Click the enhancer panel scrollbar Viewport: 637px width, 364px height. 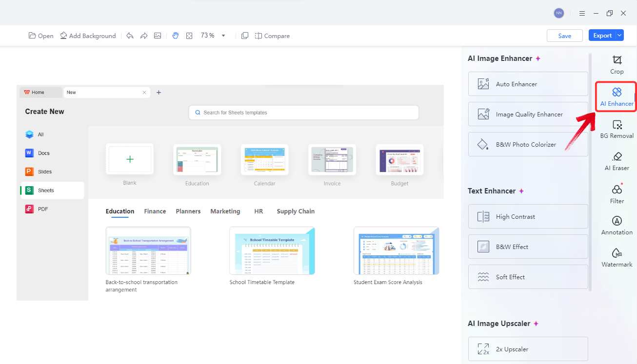pyautogui.click(x=591, y=171)
